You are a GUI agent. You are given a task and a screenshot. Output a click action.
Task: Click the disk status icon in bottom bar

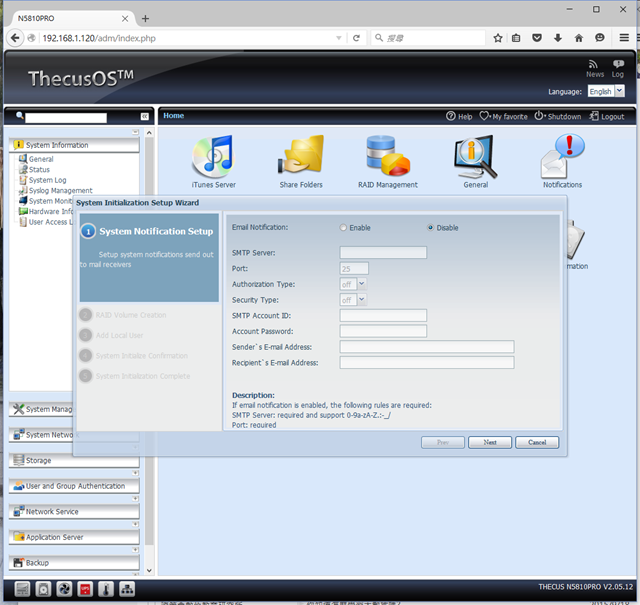click(x=43, y=589)
